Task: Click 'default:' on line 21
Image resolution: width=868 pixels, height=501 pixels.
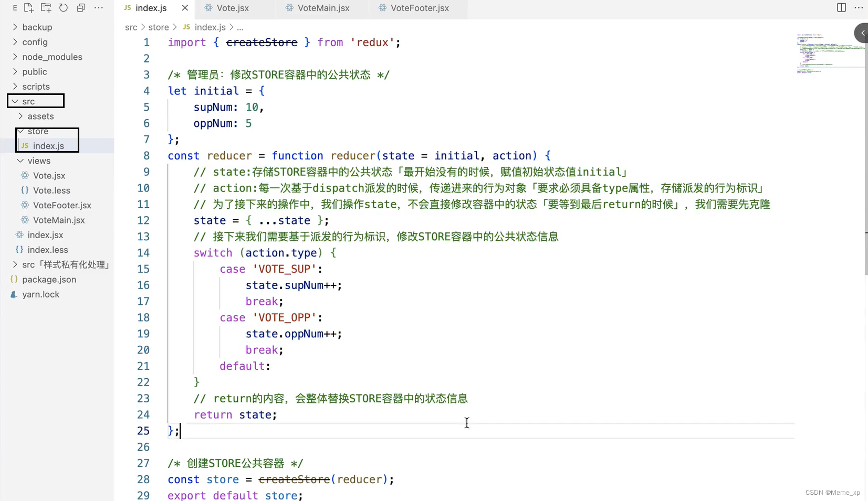Action: pyautogui.click(x=245, y=366)
